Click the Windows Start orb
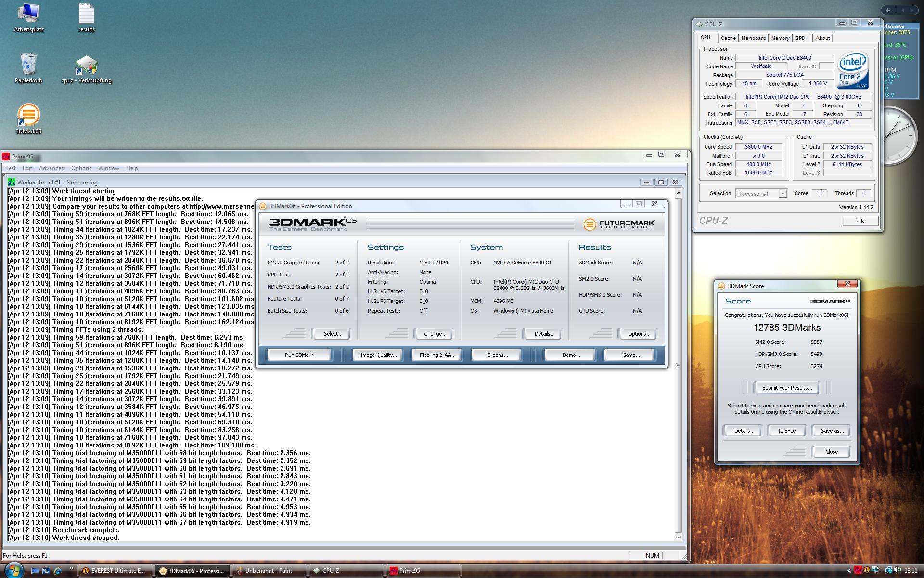 point(13,570)
